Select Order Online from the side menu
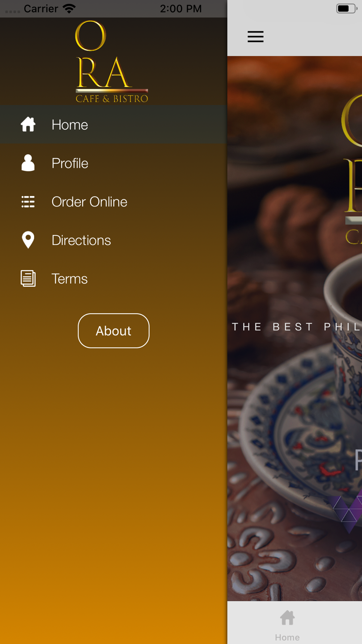This screenshot has width=362, height=644. coord(114,201)
